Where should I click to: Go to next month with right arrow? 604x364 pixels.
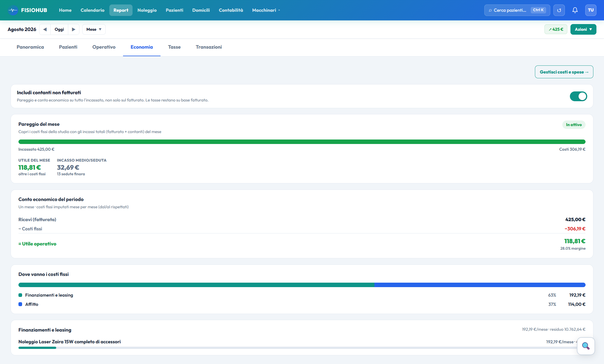click(74, 29)
